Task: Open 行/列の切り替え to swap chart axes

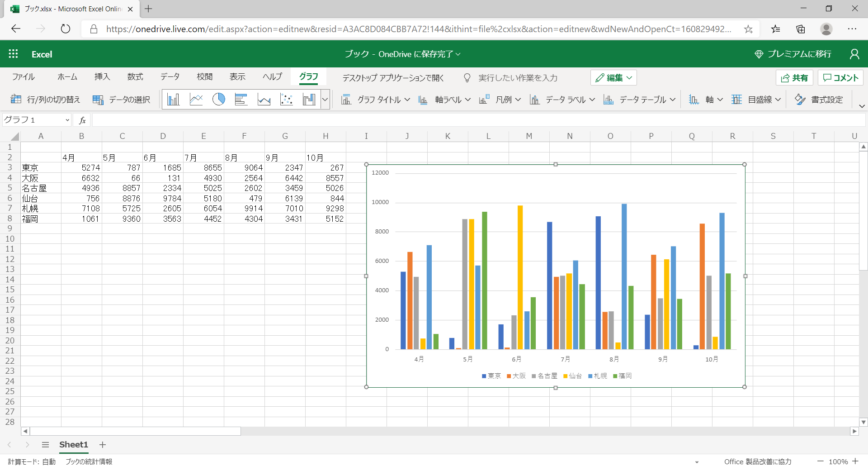Action: 45,99
